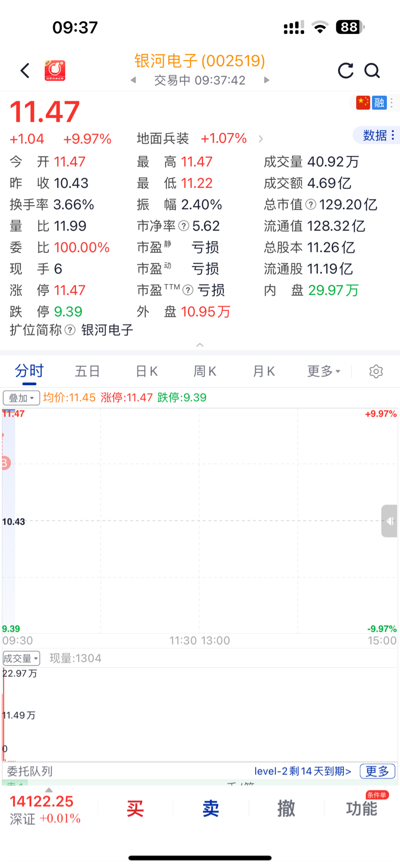
Task: Tap the +9.97% change percentage
Action: click(87, 139)
